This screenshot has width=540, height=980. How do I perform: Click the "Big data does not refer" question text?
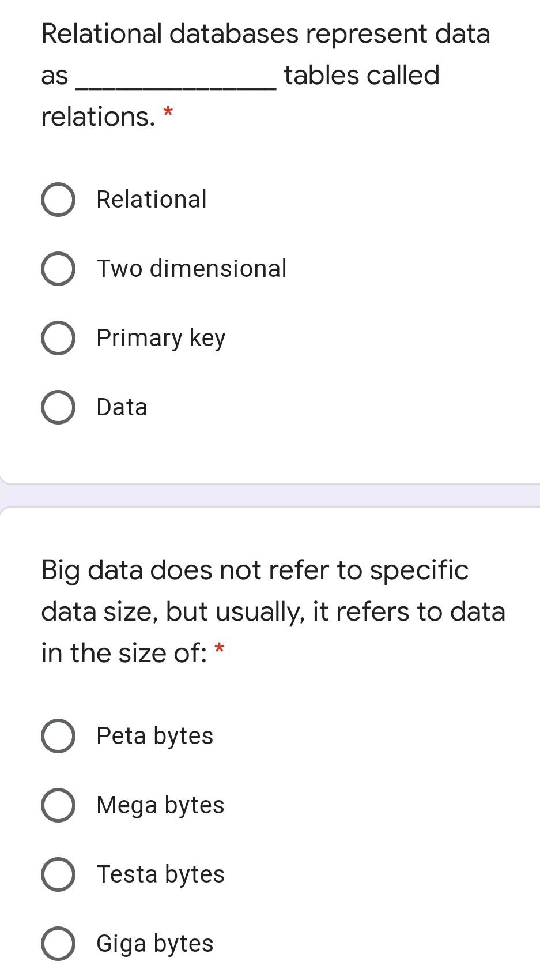click(x=255, y=570)
